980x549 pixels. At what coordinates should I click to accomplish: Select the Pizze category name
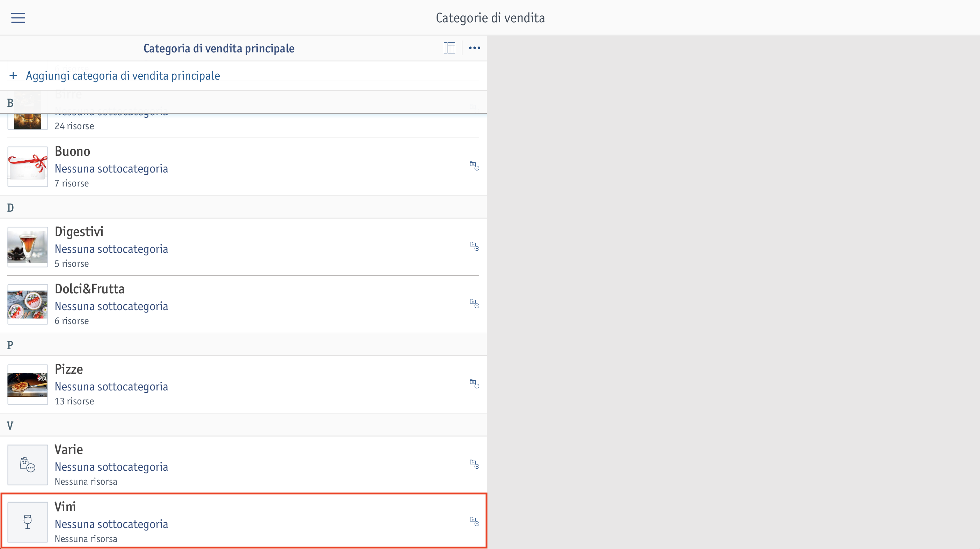click(69, 369)
